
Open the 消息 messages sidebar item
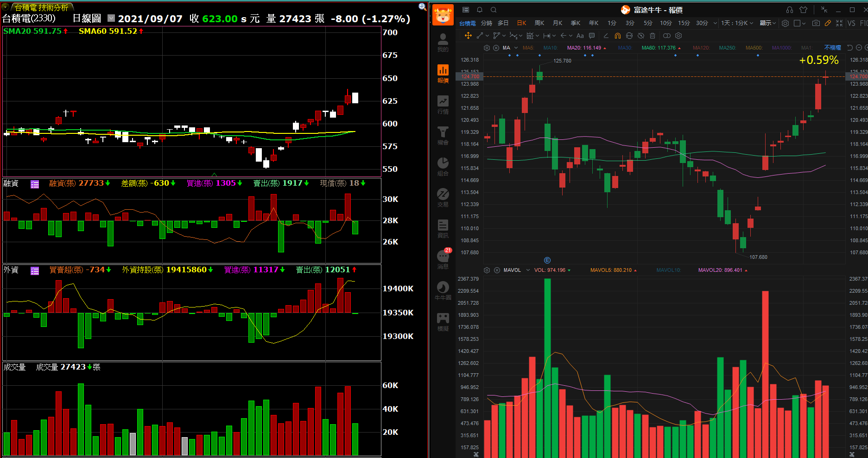(443, 260)
